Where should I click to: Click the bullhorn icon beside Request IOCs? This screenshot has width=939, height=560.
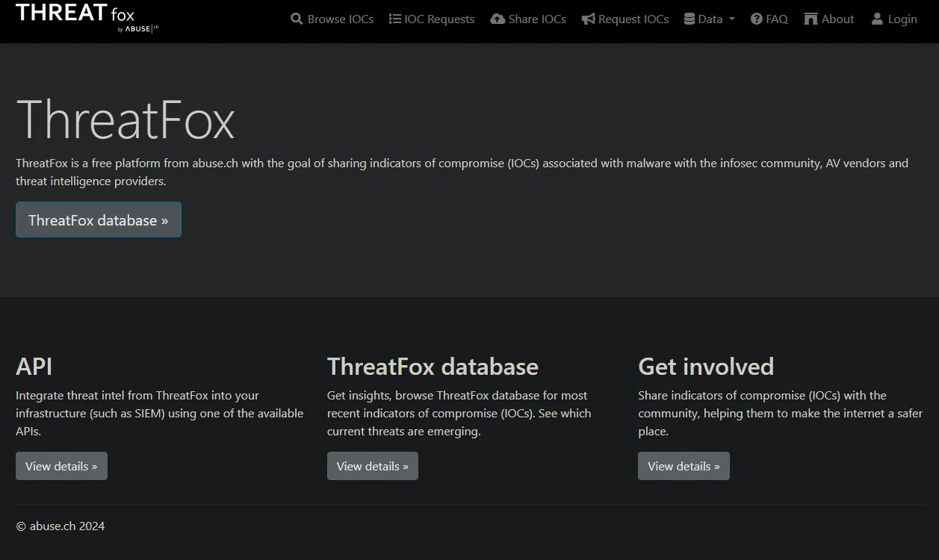pyautogui.click(x=589, y=19)
